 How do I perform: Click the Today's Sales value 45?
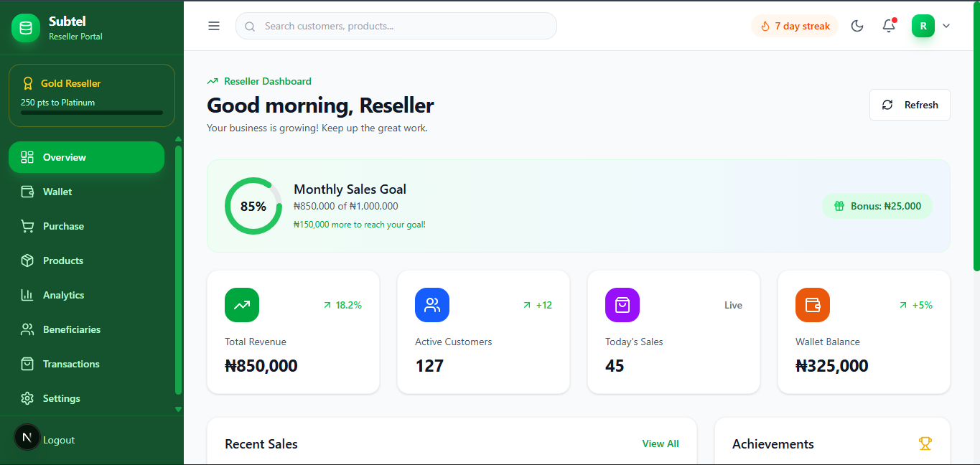click(x=615, y=366)
